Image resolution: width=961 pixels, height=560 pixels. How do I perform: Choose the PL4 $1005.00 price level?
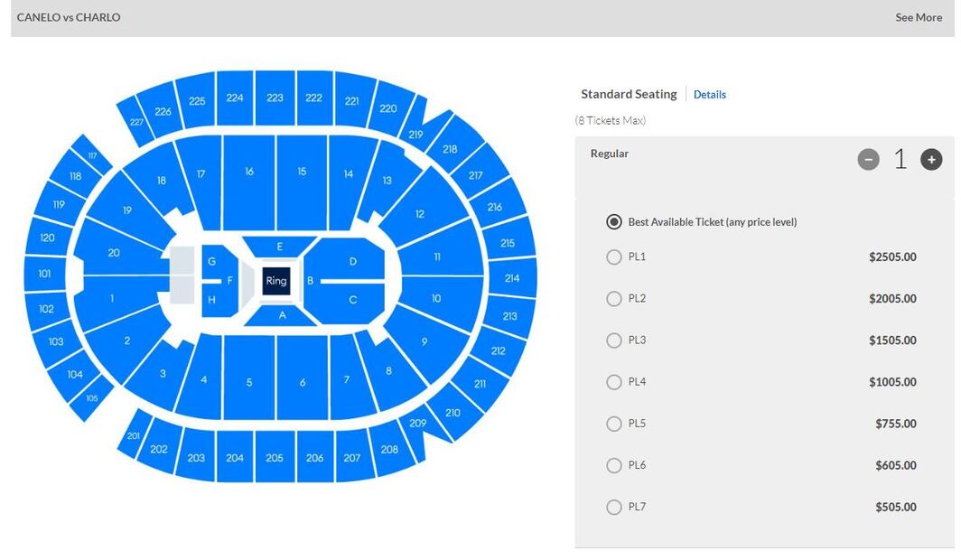(x=614, y=382)
